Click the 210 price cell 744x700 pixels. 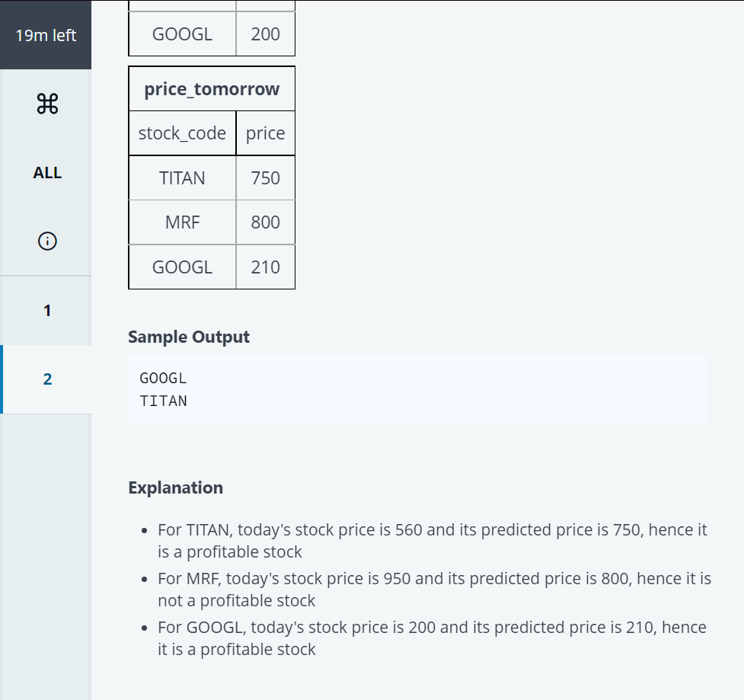(265, 267)
